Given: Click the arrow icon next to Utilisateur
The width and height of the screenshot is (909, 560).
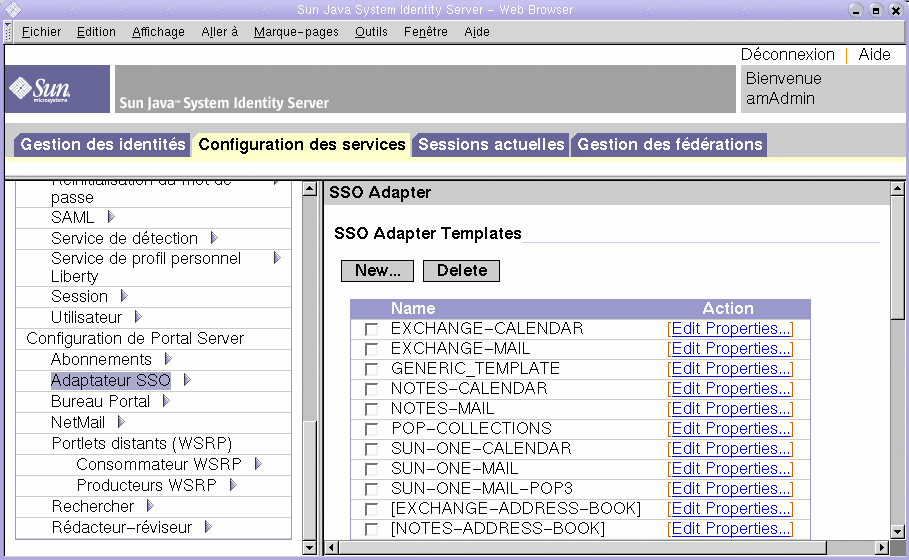Looking at the screenshot, I should pos(138,317).
